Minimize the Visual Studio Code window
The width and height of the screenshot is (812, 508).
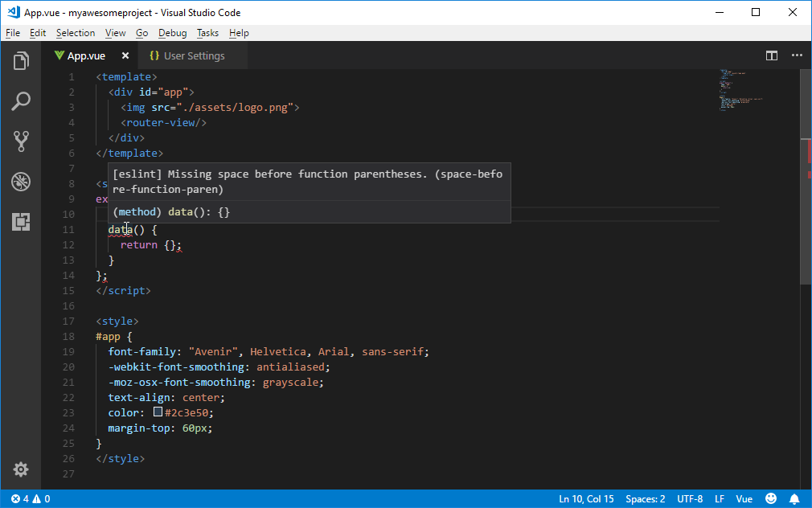click(x=720, y=12)
